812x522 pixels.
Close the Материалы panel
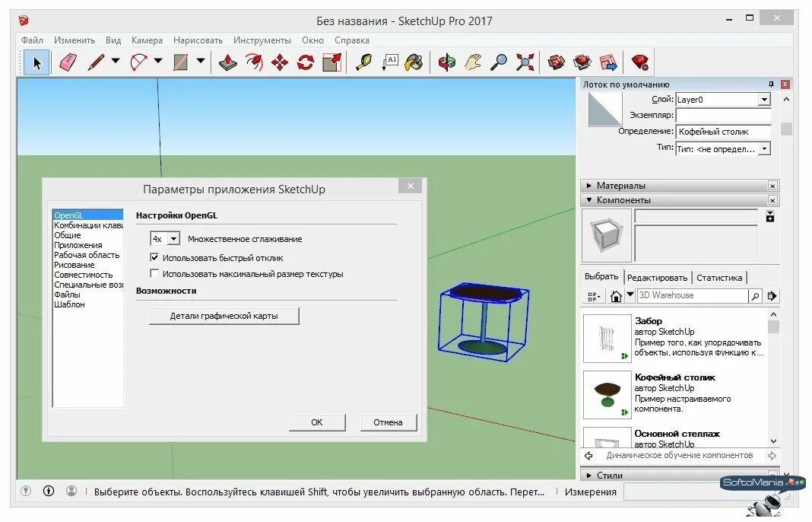[772, 186]
